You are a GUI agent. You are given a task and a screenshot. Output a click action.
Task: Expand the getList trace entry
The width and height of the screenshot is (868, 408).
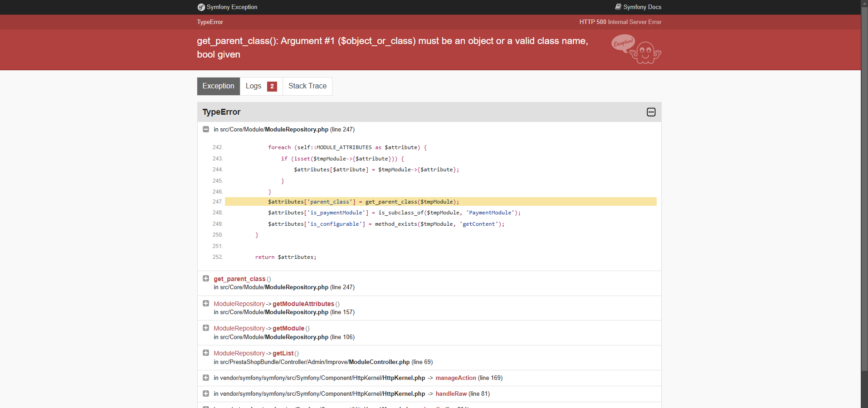point(205,353)
